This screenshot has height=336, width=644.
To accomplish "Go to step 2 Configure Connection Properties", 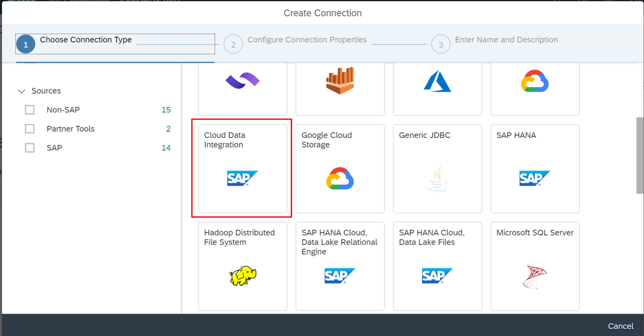I will tap(295, 44).
